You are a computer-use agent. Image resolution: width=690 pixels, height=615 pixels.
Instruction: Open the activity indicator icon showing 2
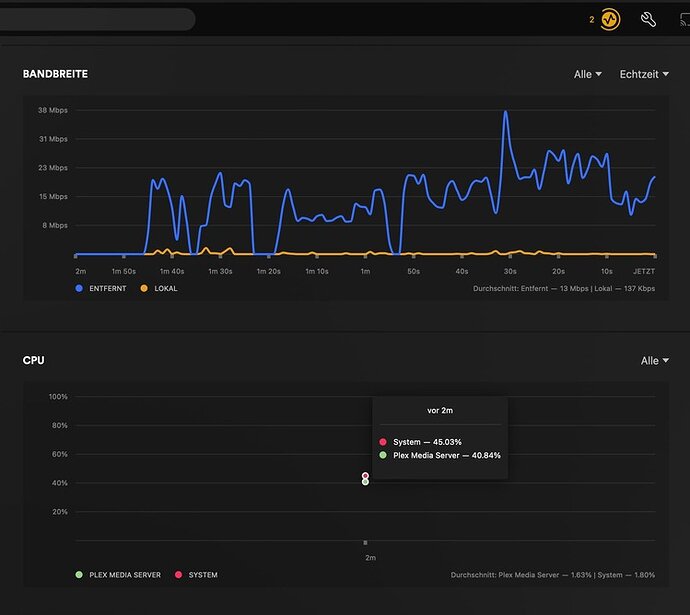(x=610, y=19)
